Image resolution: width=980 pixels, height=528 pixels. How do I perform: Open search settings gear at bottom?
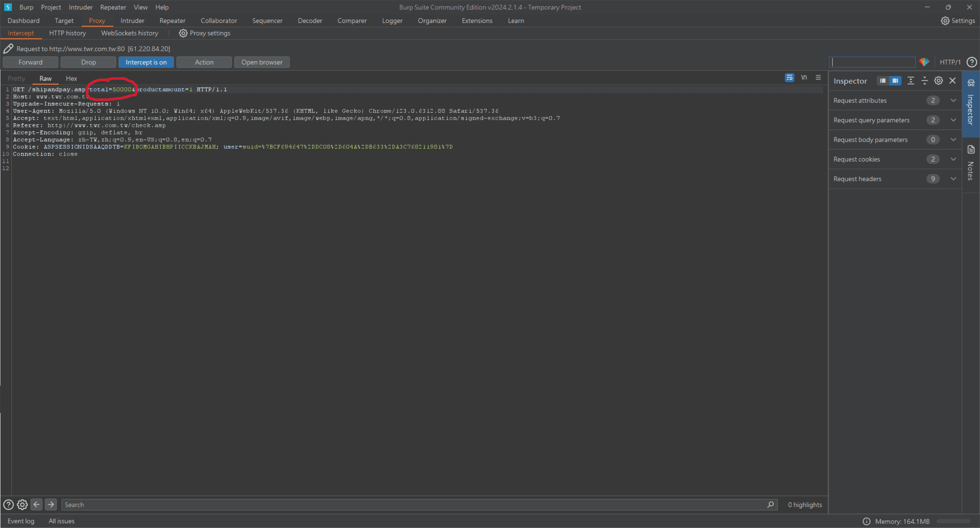pos(22,505)
